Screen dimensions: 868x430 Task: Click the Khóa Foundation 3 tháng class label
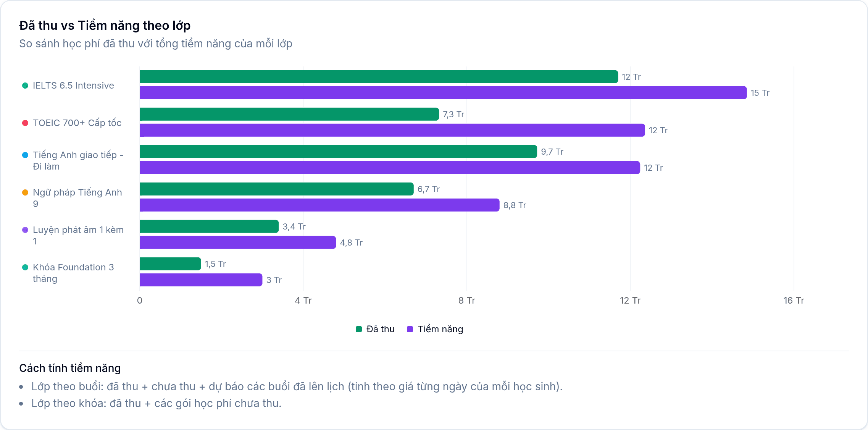tap(73, 273)
